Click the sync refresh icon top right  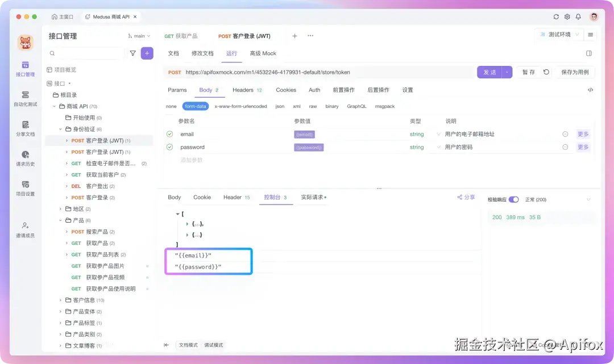[556, 16]
